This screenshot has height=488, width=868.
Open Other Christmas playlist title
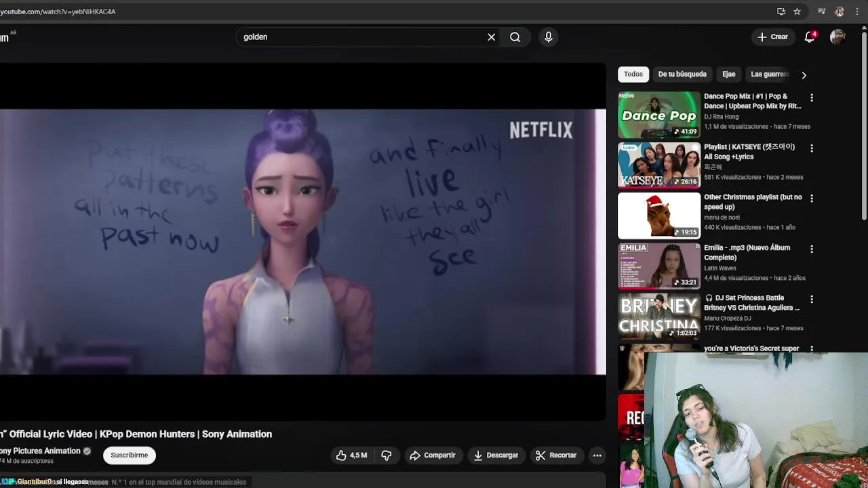(x=753, y=202)
